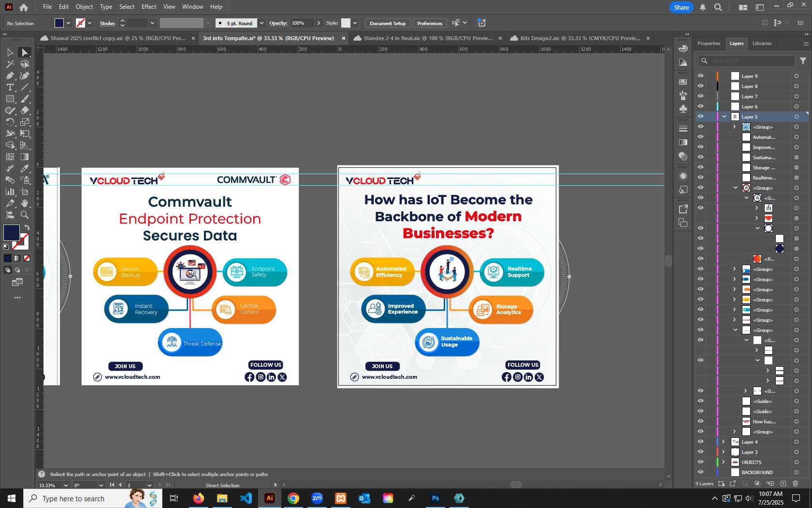Image resolution: width=812 pixels, height=508 pixels.
Task: Hide Layer 6 visibility eye
Action: point(700,106)
